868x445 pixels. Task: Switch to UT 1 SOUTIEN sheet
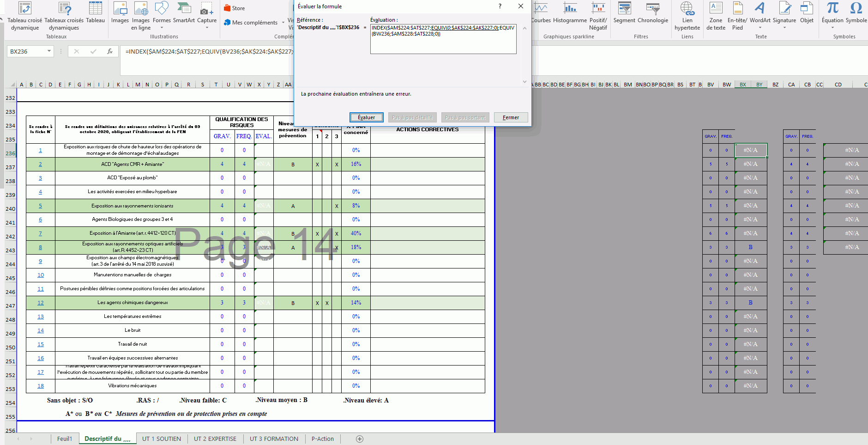pyautogui.click(x=162, y=439)
